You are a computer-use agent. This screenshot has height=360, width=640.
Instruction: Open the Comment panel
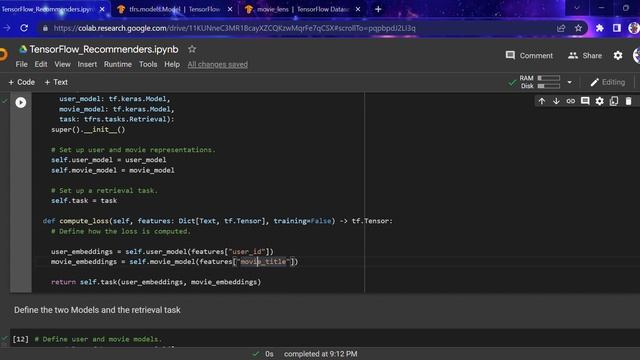[x=529, y=55]
